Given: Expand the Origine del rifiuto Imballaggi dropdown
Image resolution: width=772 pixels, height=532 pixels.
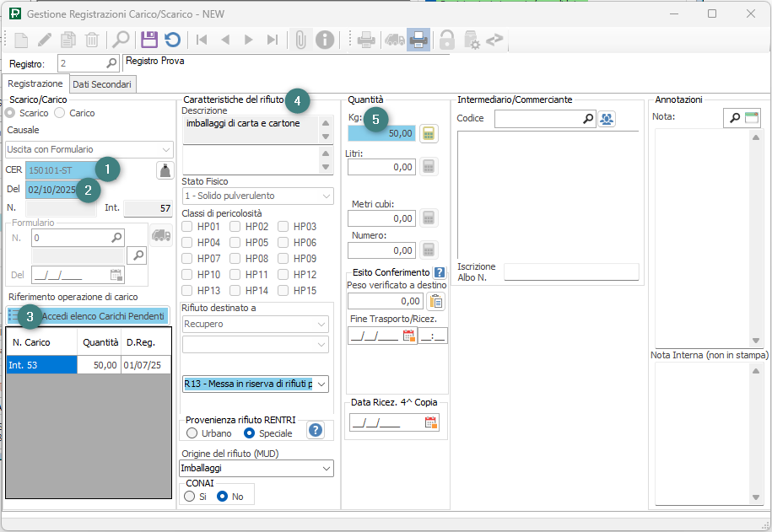Looking at the screenshot, I should (326, 468).
